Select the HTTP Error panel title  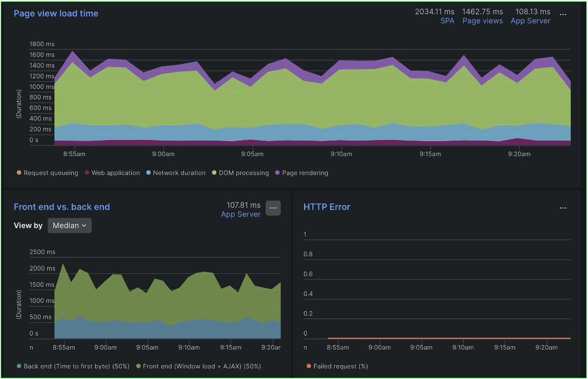326,207
